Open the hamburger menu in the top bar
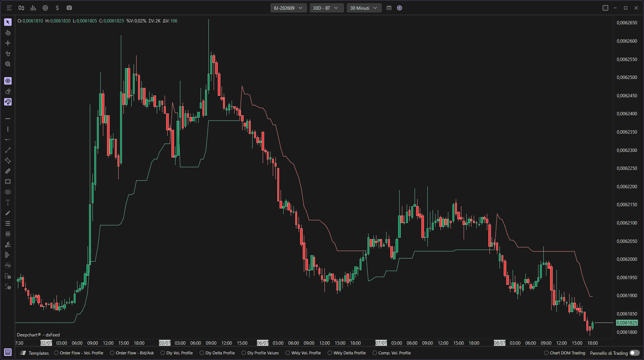Screen dimensions: 644x360 (9, 8)
